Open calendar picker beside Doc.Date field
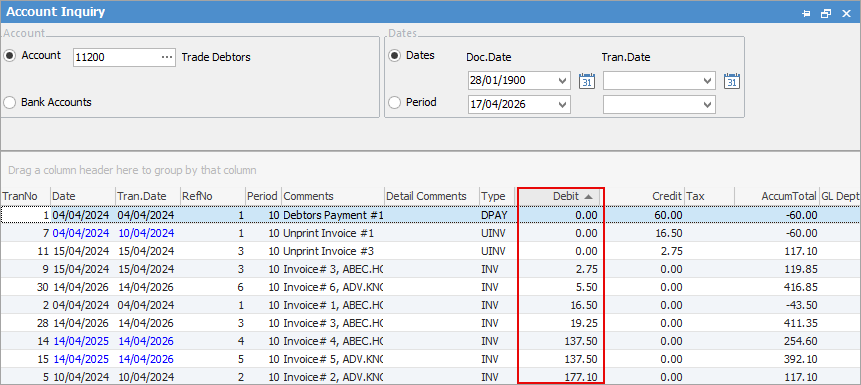Image resolution: width=861 pixels, height=385 pixels. click(587, 81)
